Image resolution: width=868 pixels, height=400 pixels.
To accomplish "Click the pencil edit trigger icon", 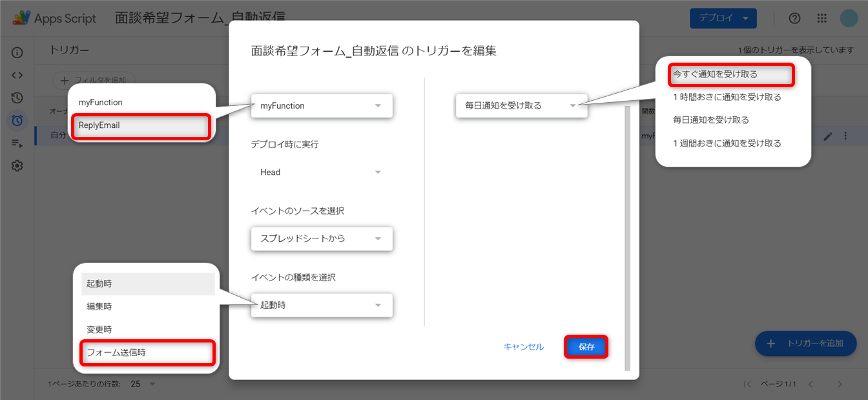I will pos(828,136).
